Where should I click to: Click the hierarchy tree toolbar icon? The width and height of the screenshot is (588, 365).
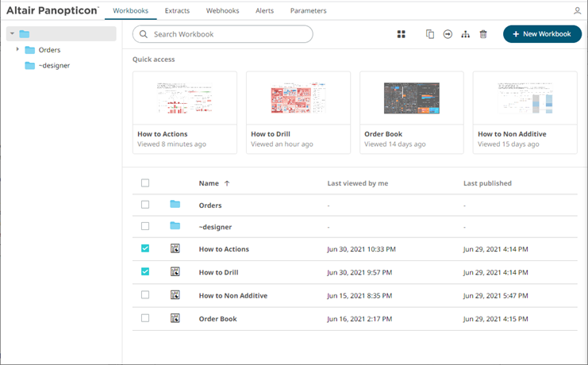tap(465, 34)
